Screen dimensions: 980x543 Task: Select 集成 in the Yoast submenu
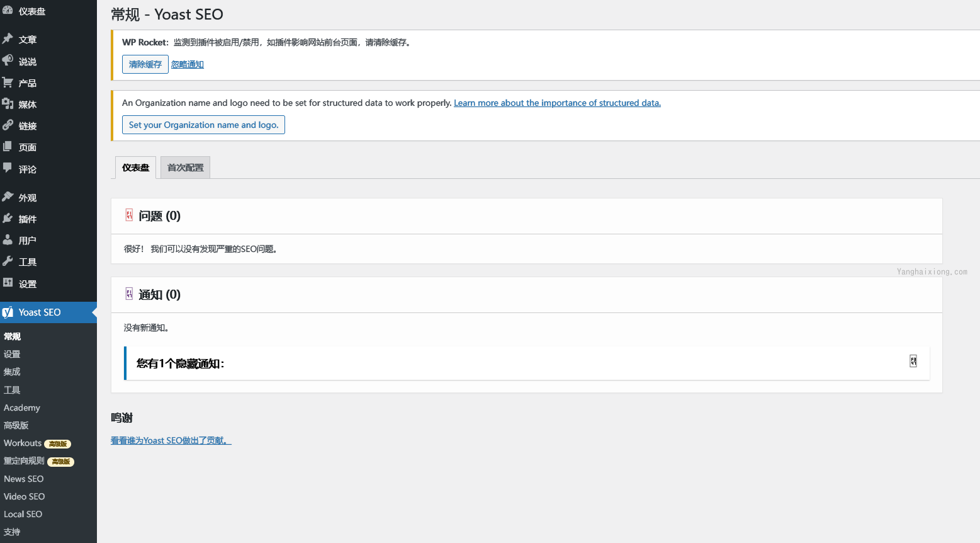pyautogui.click(x=12, y=372)
